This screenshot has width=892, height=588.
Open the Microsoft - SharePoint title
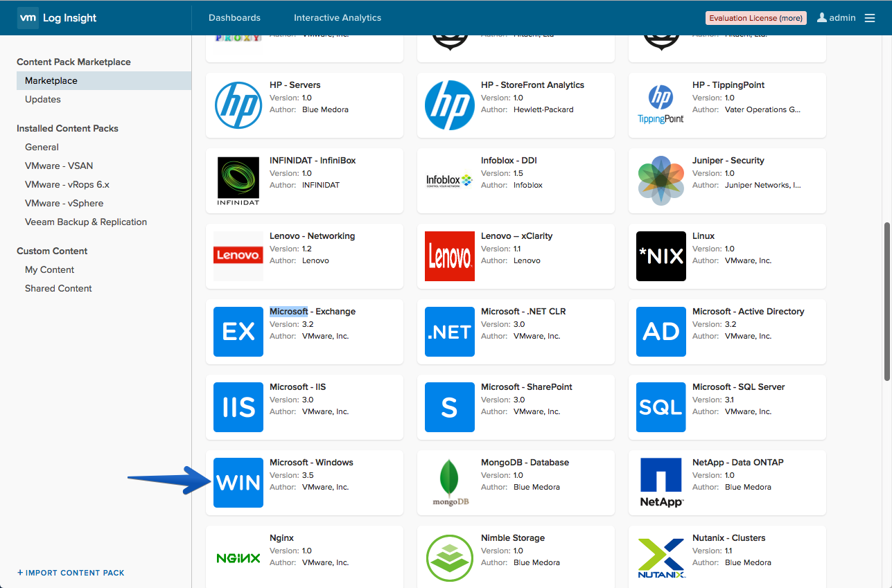point(527,387)
